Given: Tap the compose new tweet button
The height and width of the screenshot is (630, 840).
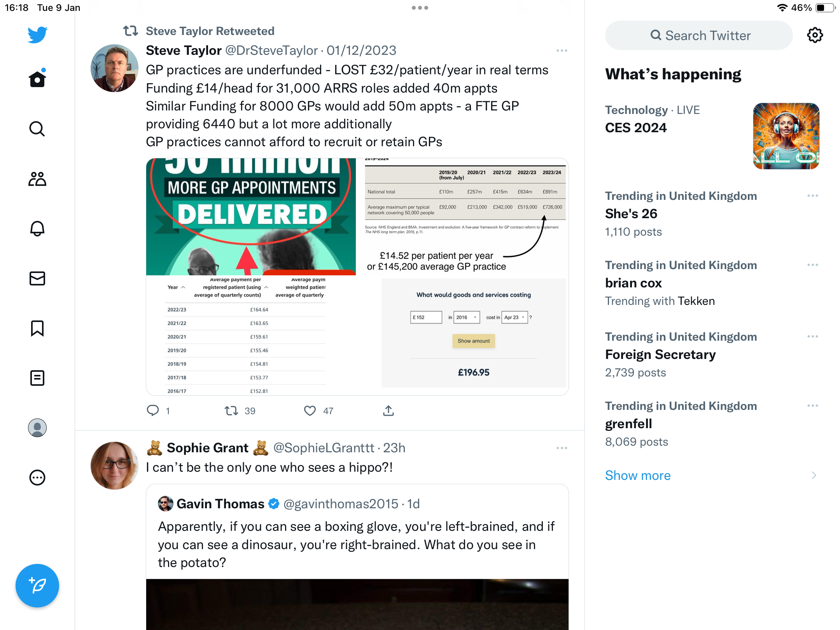Looking at the screenshot, I should pos(37,586).
